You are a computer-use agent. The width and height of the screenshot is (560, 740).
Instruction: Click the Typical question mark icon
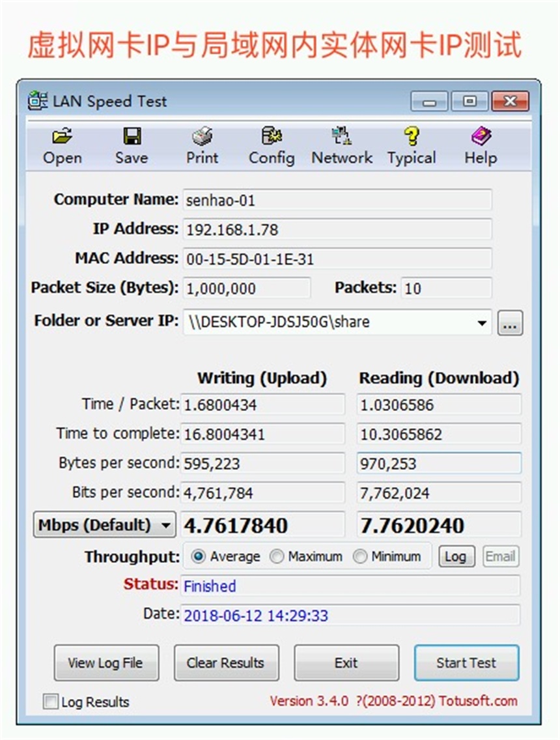[x=411, y=137]
